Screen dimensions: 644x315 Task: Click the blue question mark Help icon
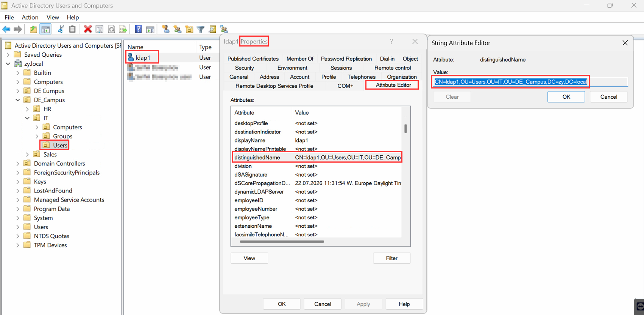[139, 29]
